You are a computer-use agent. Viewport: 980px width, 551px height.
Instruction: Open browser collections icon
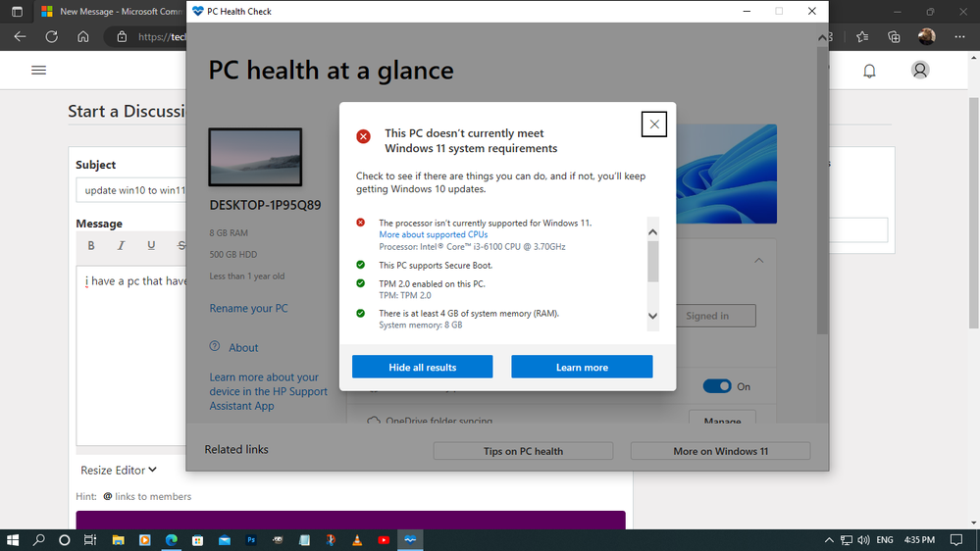(x=894, y=37)
